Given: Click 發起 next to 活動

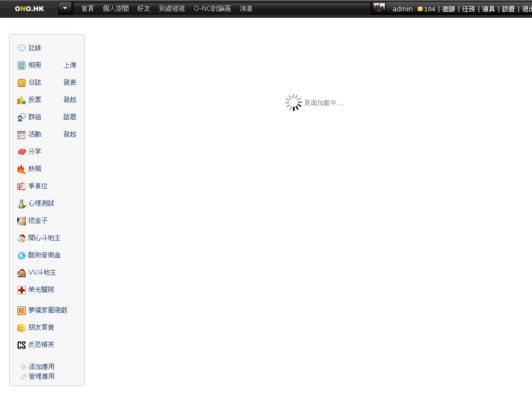Looking at the screenshot, I should point(70,134).
